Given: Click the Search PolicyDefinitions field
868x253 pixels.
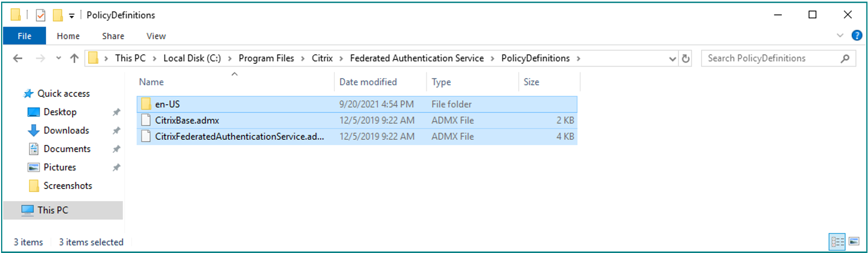Looking at the screenshot, I should tap(769, 59).
